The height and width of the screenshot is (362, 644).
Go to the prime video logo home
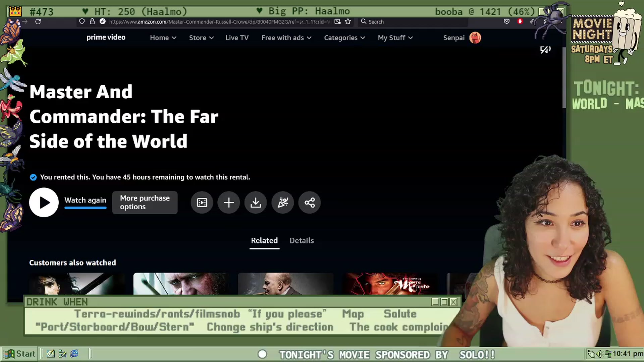(x=106, y=38)
